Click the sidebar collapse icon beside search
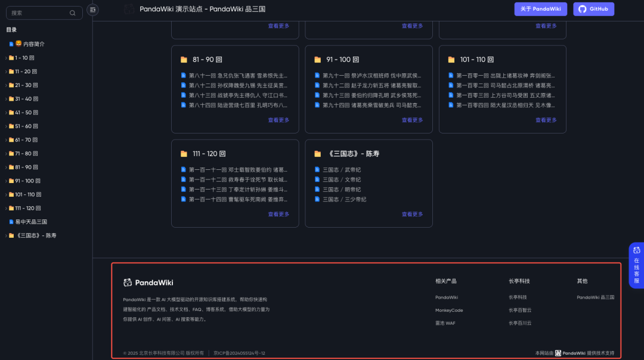Screen dimensions: 644x360 click(x=92, y=10)
